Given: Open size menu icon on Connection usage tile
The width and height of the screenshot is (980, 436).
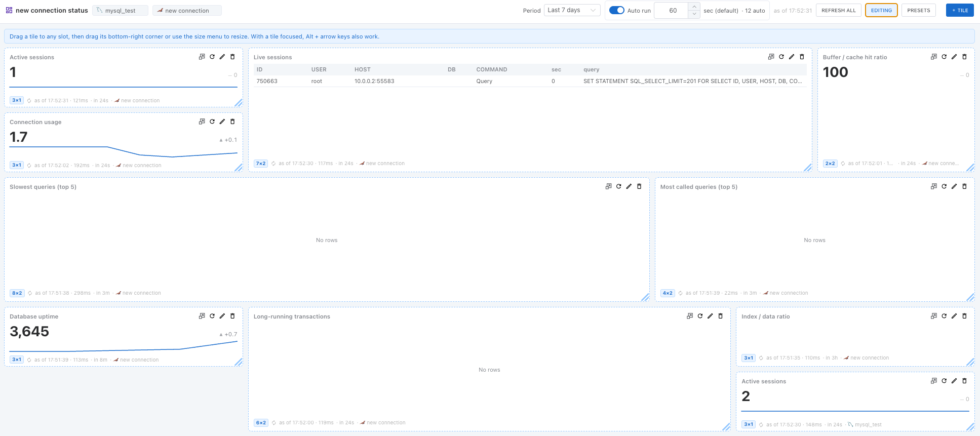Looking at the screenshot, I should [202, 122].
